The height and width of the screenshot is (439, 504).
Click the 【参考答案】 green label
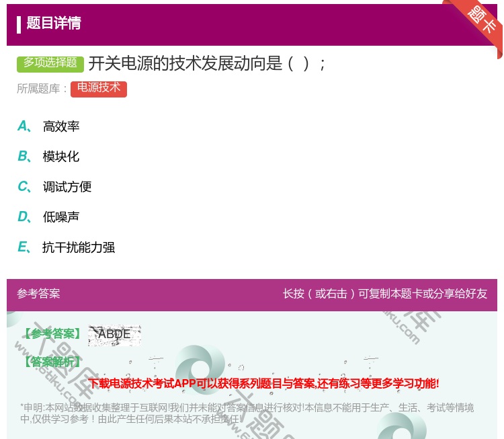coord(52,334)
